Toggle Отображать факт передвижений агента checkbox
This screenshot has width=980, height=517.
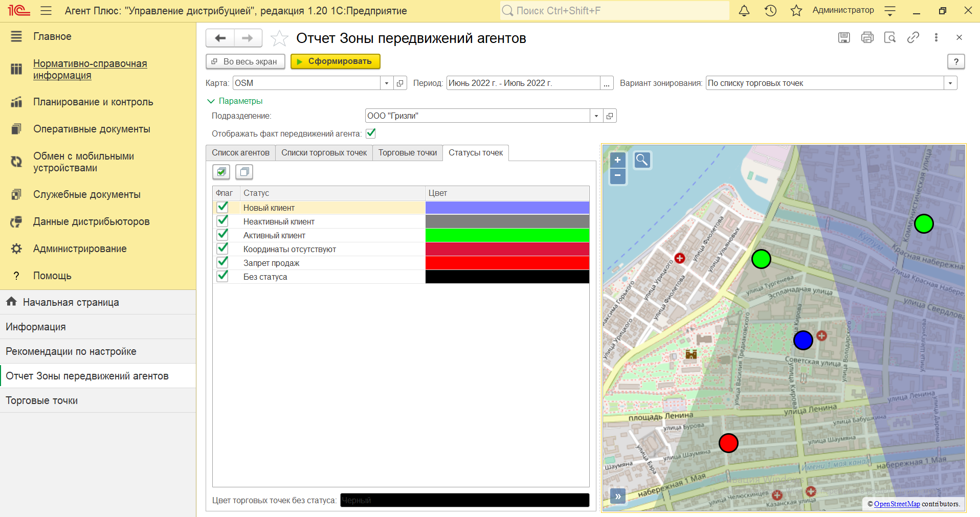371,133
